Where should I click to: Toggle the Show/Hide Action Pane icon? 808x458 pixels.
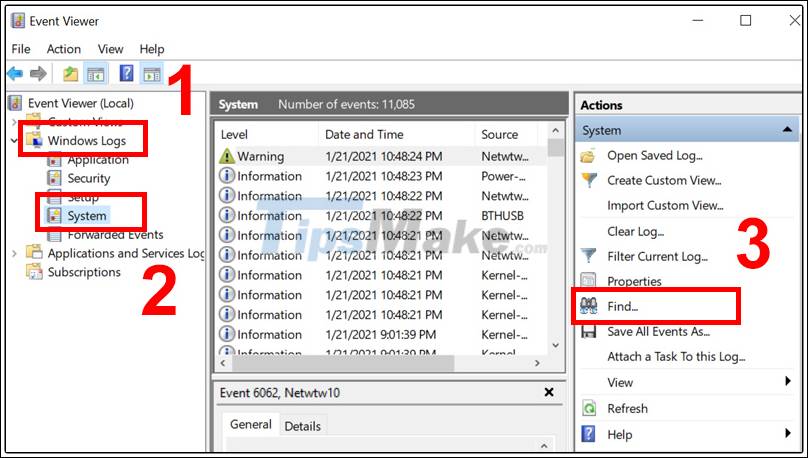(x=152, y=74)
